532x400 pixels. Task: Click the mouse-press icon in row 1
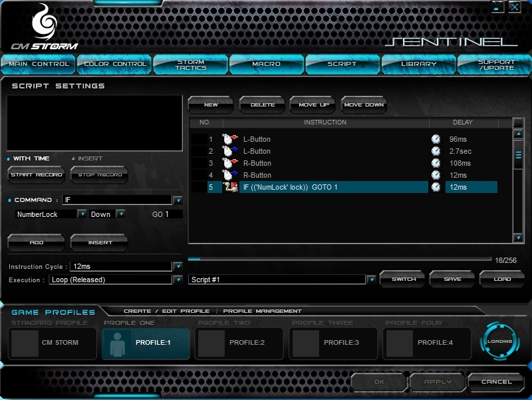tap(229, 139)
